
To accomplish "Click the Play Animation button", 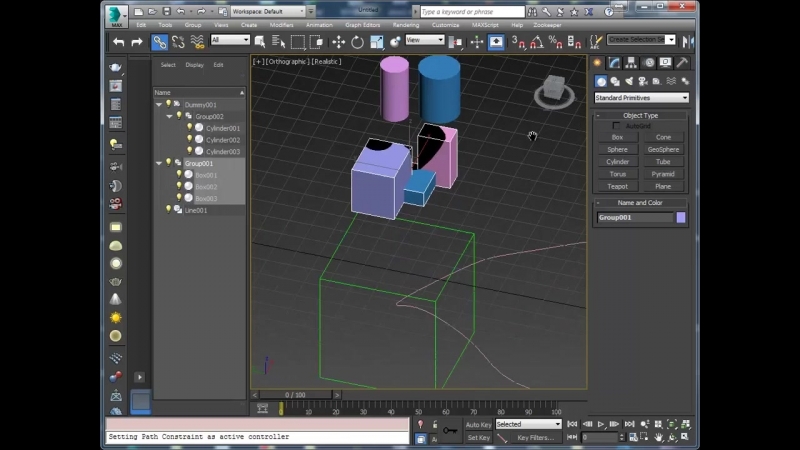I will click(x=601, y=424).
